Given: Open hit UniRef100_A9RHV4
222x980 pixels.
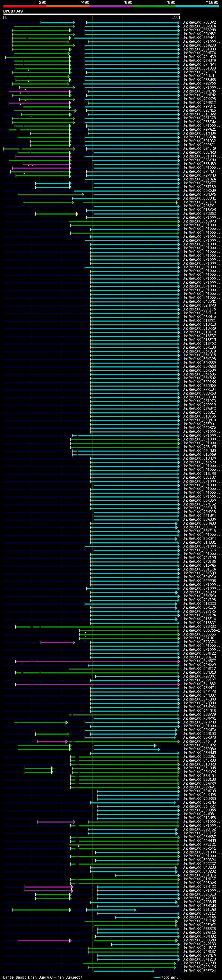Looking at the screenshot, I should point(199,38).
